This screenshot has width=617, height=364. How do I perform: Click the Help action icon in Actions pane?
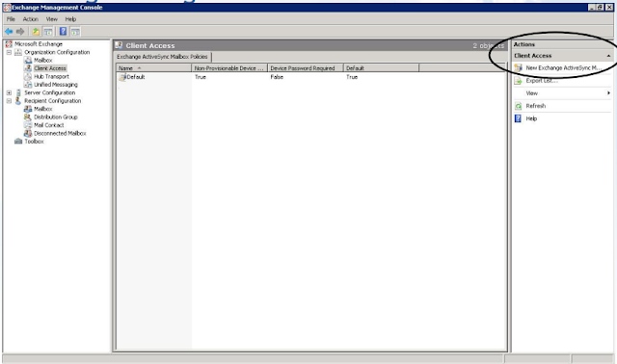519,118
